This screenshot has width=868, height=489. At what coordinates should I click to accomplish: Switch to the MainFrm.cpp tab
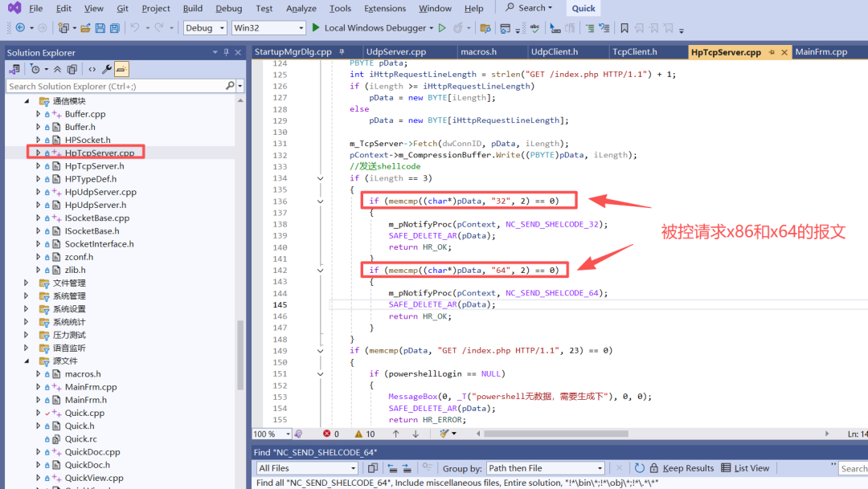pyautogui.click(x=821, y=51)
